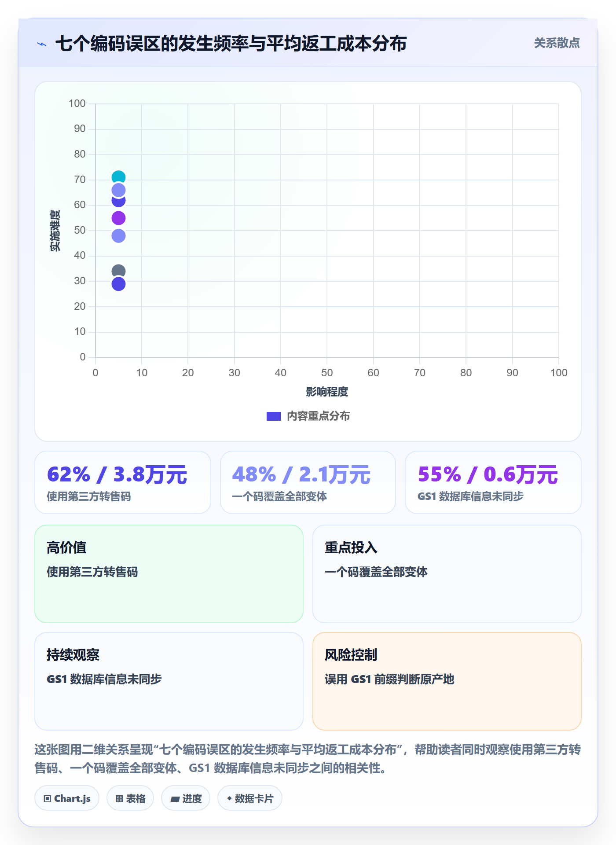Click the Chart.js tag

[67, 798]
